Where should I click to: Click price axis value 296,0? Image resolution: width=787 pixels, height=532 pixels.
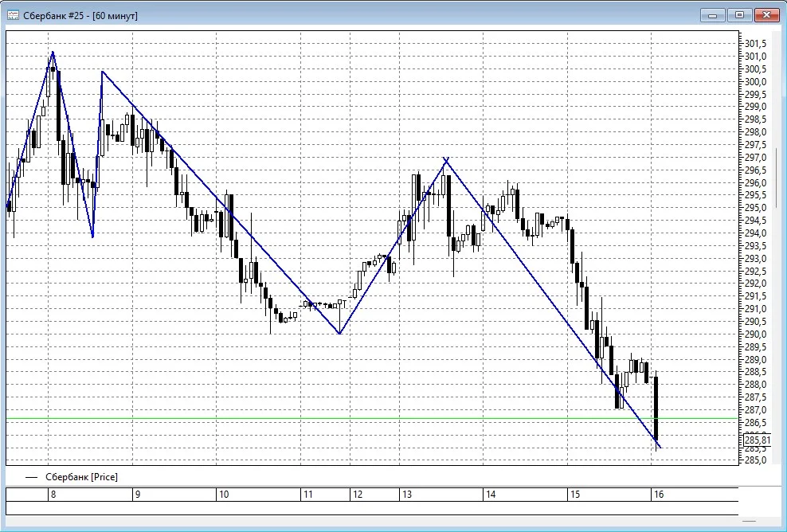(755, 182)
